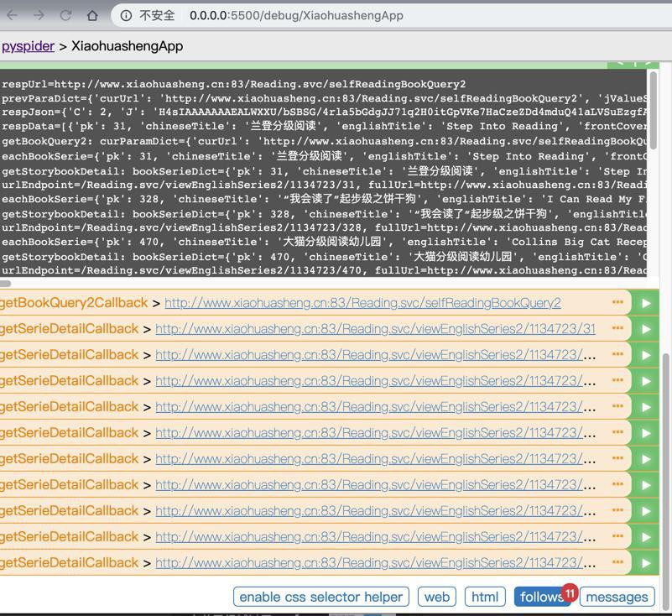The width and height of the screenshot is (672, 616).
Task: Open the browser home page icon
Action: click(x=92, y=16)
